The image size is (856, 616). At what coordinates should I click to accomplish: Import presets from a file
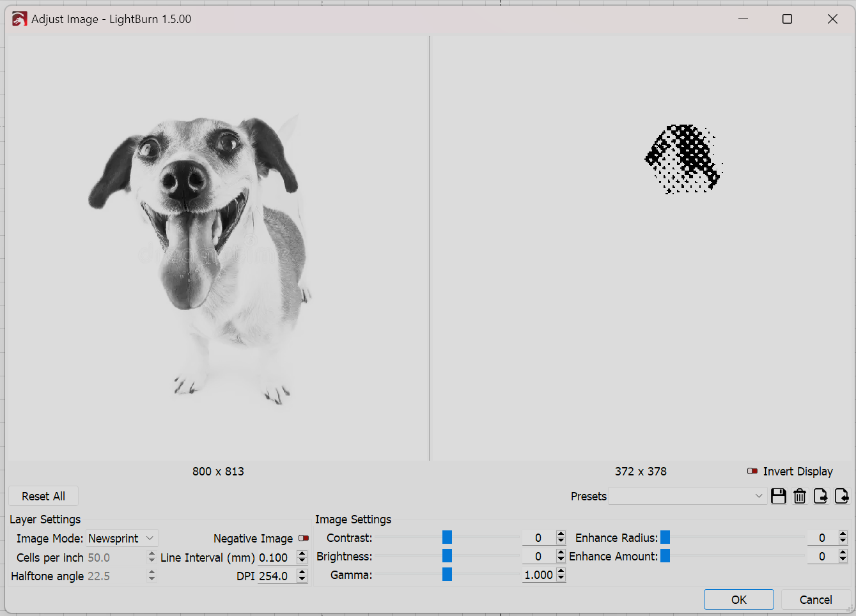pyautogui.click(x=842, y=496)
